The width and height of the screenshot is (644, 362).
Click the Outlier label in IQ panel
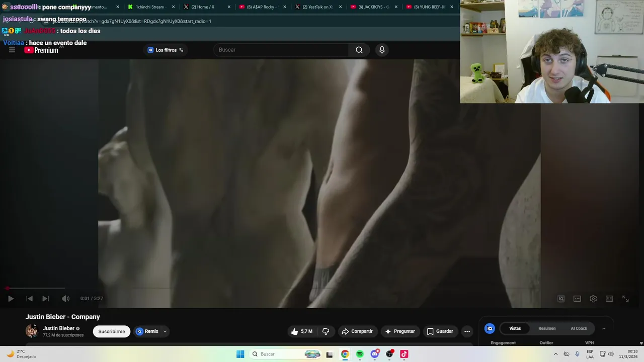click(x=546, y=343)
